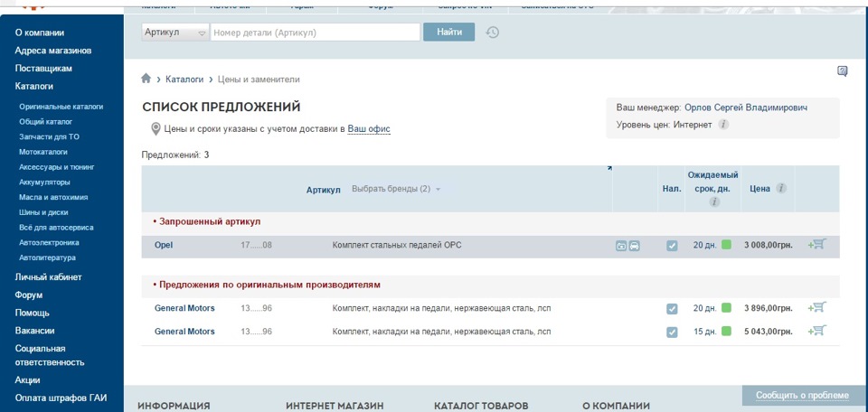Open info icon under Ожидаемый срок header
The image size is (868, 412).
713,201
